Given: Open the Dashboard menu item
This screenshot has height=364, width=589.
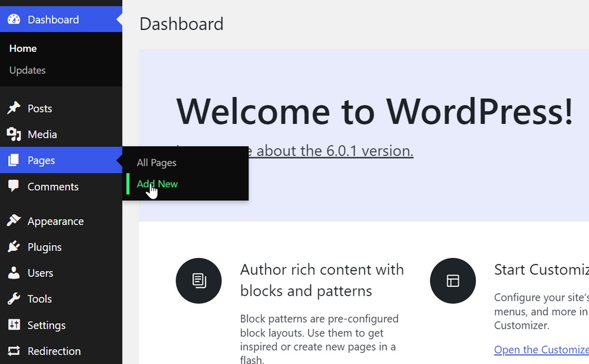Looking at the screenshot, I should point(61,19).
